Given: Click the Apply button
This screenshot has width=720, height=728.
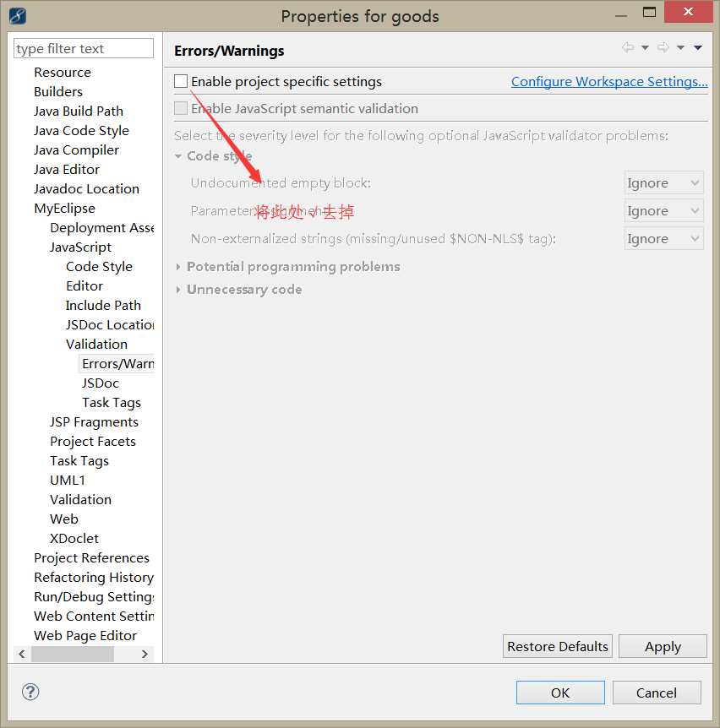Looking at the screenshot, I should pos(663,646).
